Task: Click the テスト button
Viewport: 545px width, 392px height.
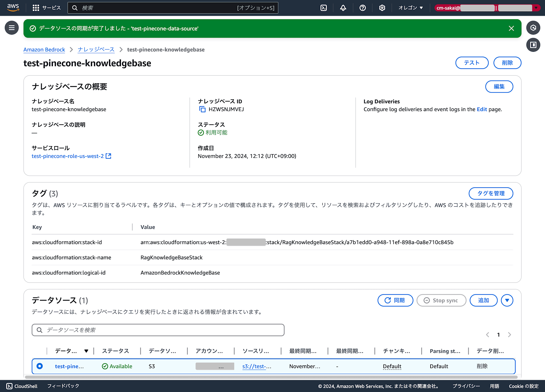Action: 472,63
